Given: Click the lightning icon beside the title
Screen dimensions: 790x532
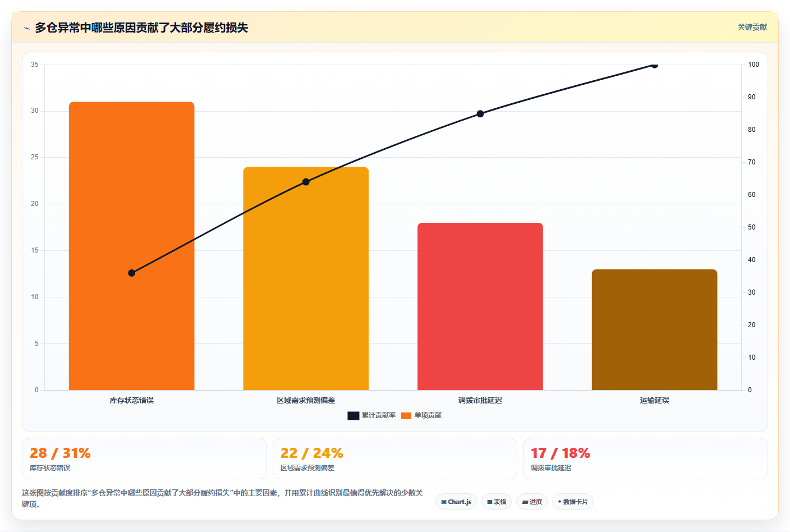Looking at the screenshot, I should coord(26,28).
